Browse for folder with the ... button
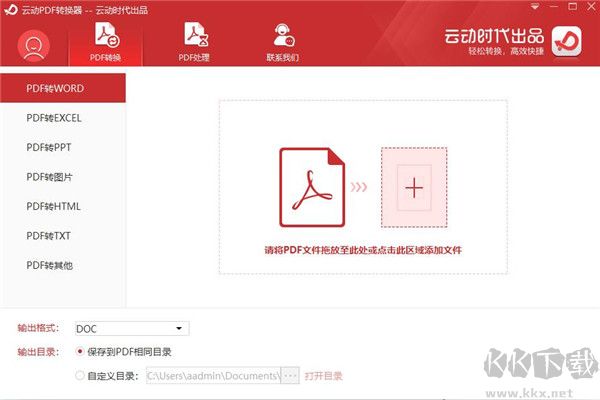The height and width of the screenshot is (400, 600). tap(290, 376)
